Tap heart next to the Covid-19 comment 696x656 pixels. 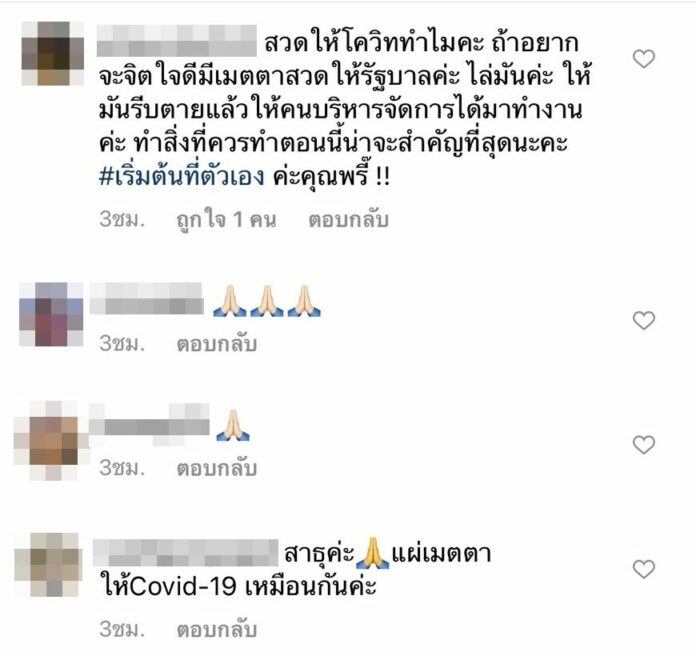pyautogui.click(x=644, y=569)
